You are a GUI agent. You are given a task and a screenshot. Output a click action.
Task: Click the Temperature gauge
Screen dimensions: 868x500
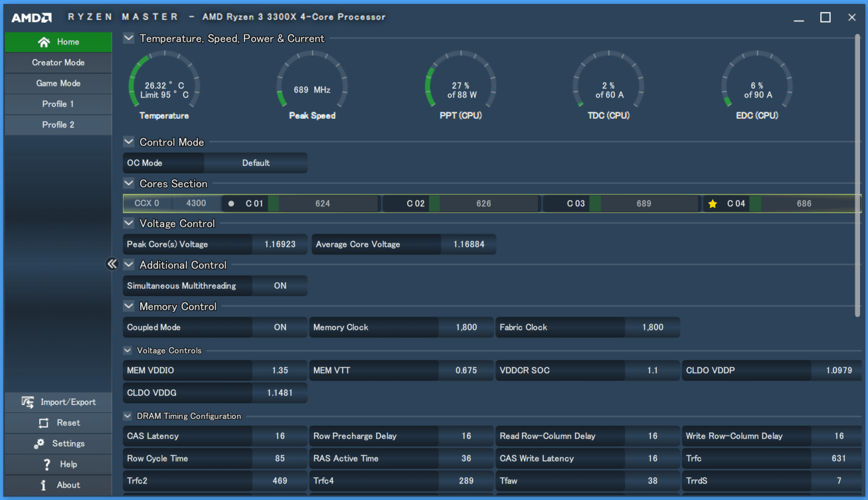click(x=164, y=86)
